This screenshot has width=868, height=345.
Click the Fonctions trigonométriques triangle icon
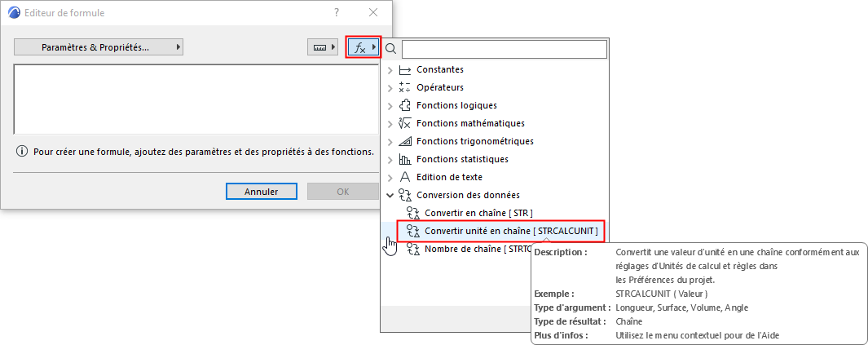(405, 142)
